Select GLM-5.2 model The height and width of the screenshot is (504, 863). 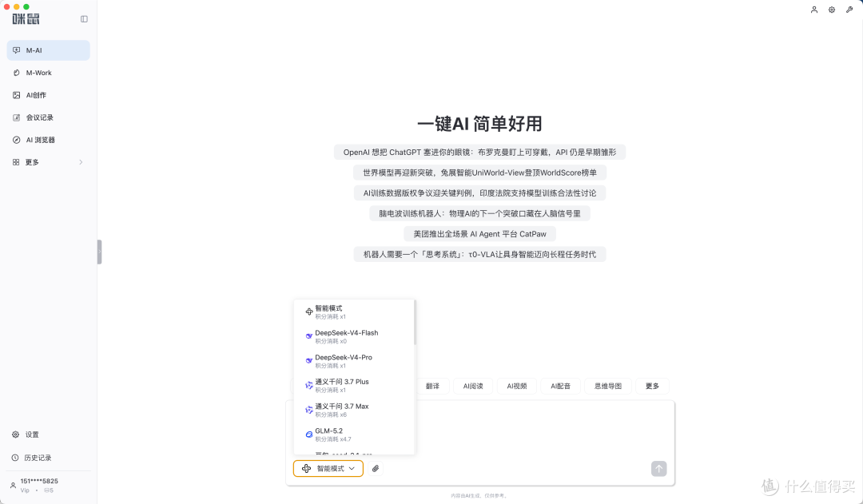[x=353, y=435]
